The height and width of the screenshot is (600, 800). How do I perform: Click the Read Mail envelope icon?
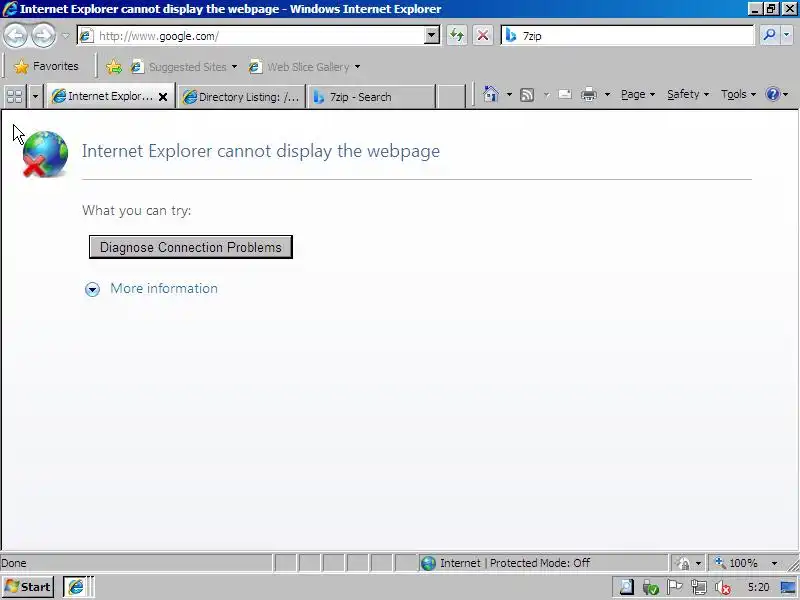coord(565,94)
